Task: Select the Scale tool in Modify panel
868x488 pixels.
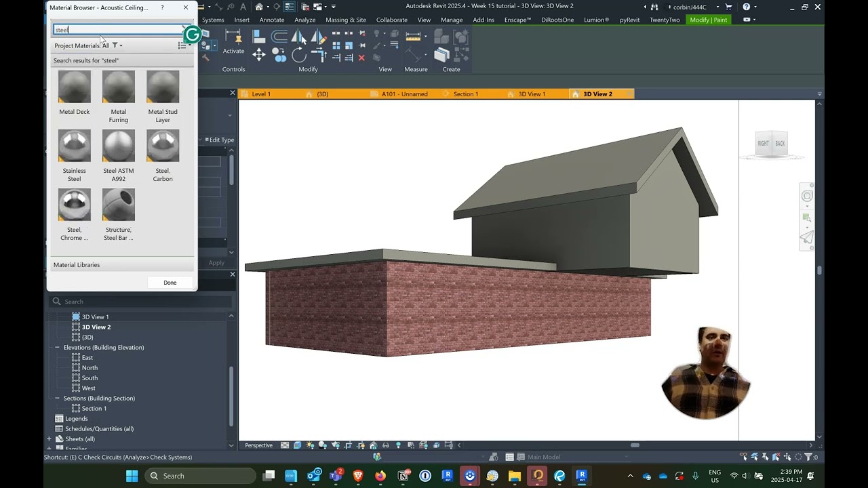Action: pyautogui.click(x=349, y=45)
